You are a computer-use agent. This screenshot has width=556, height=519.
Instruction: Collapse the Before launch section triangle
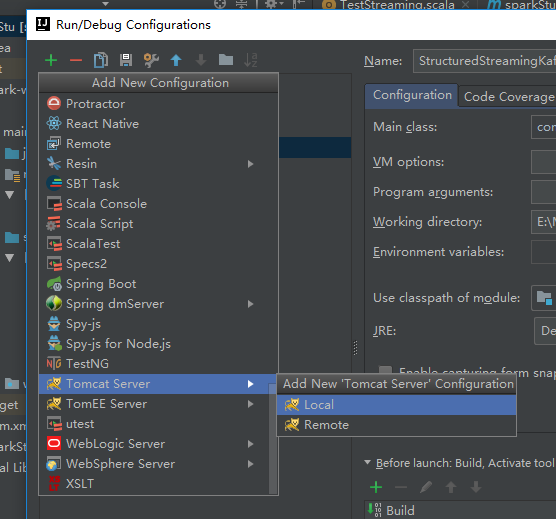coord(368,462)
